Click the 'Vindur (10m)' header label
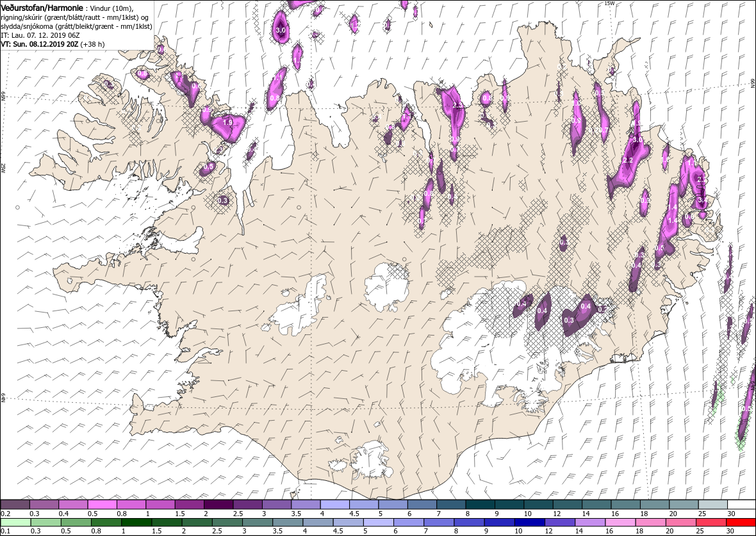The image size is (756, 536). click(112, 9)
